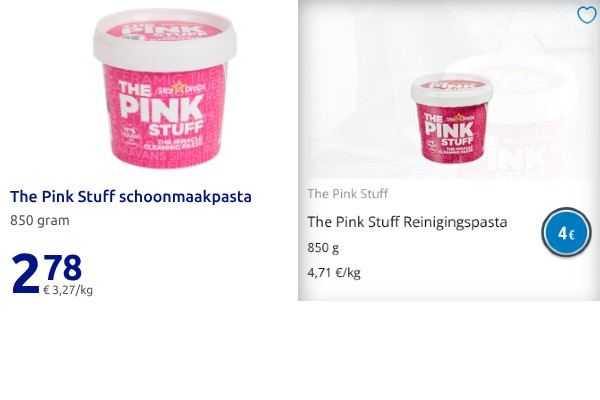Click the blue 4€ price badge
Image resolution: width=600 pixels, height=400 pixels.
pyautogui.click(x=566, y=232)
